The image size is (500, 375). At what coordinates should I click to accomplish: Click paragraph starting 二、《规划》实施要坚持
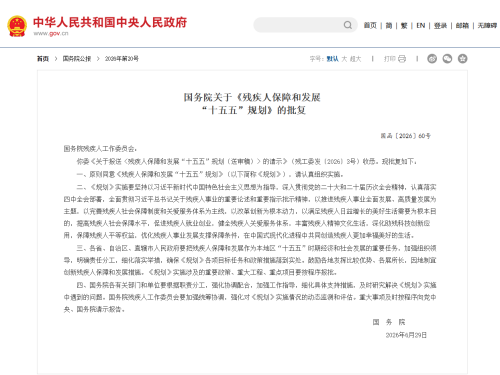250,211
